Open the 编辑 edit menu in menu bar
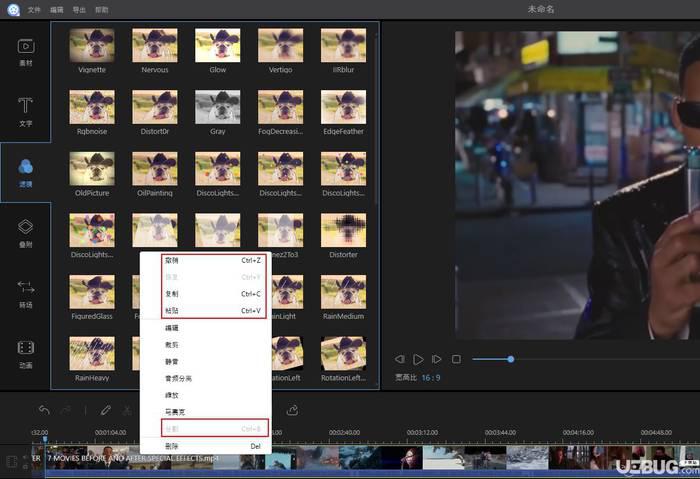 (x=57, y=9)
